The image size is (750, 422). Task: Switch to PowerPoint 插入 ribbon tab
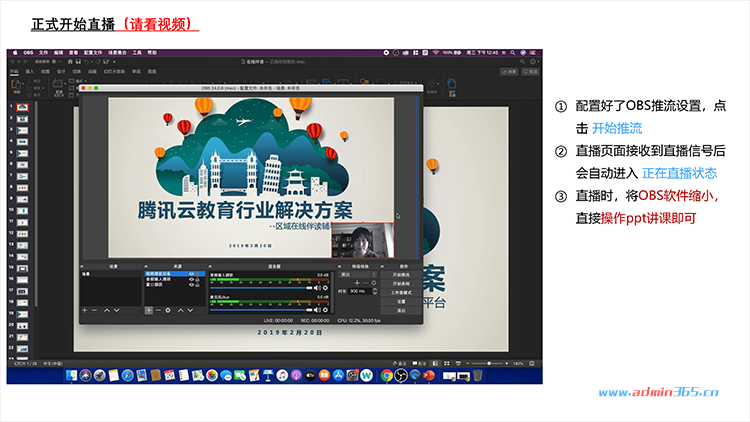30,71
